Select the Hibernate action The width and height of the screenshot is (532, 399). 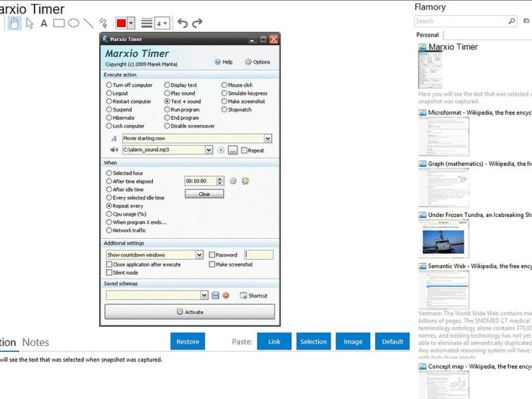point(109,118)
